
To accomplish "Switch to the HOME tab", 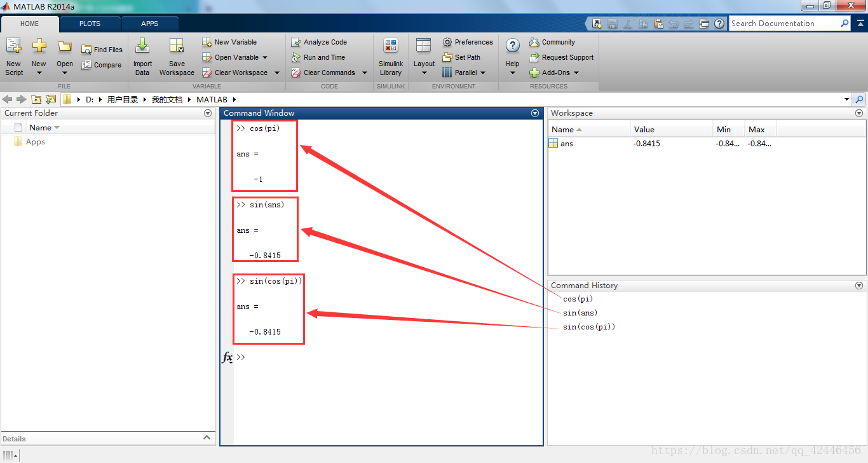I will [30, 24].
